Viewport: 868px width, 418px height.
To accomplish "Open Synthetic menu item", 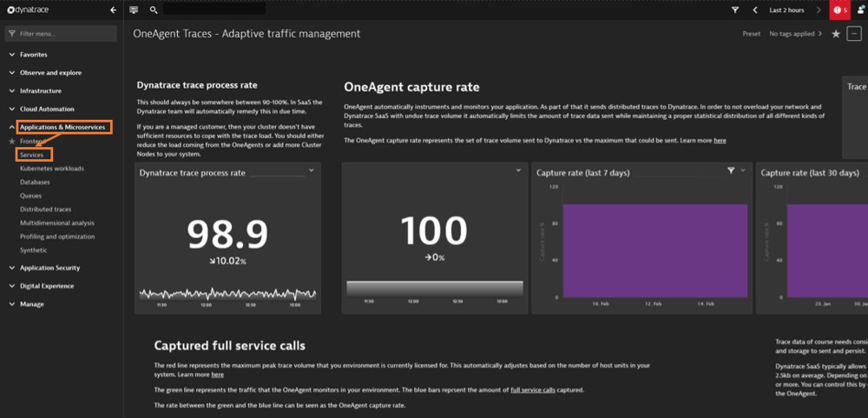I will tap(34, 250).
